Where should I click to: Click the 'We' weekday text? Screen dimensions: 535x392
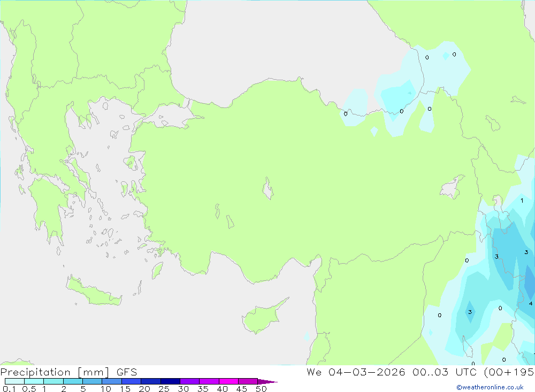(314, 372)
